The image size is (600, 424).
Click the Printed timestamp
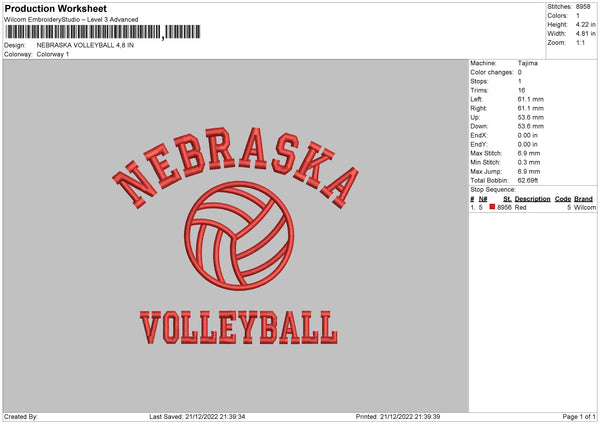click(x=398, y=417)
